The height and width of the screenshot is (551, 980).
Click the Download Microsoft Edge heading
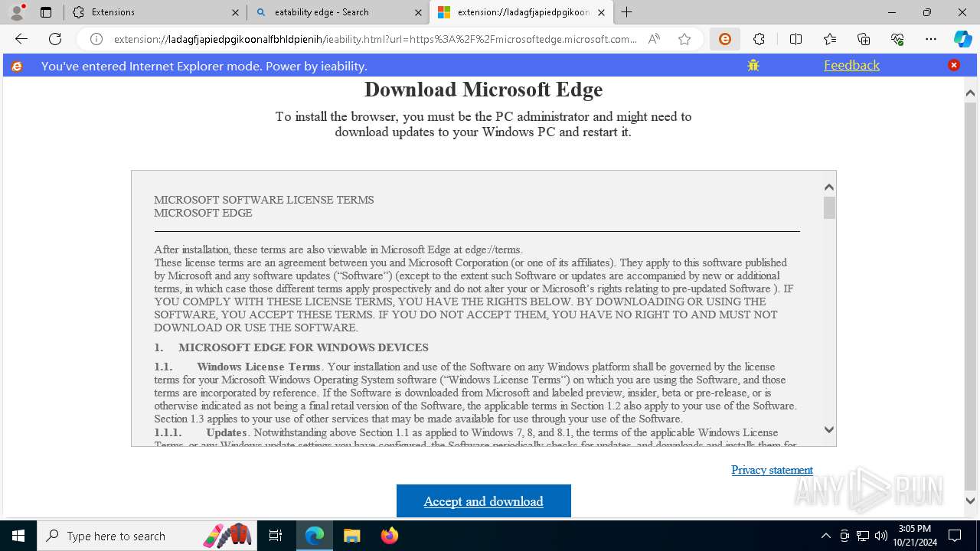point(484,90)
